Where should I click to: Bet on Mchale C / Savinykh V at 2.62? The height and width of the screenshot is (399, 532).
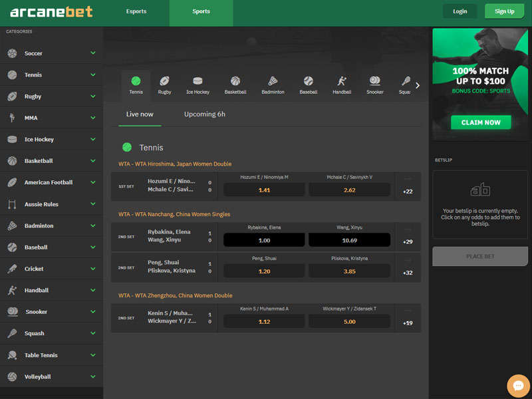[350, 190]
